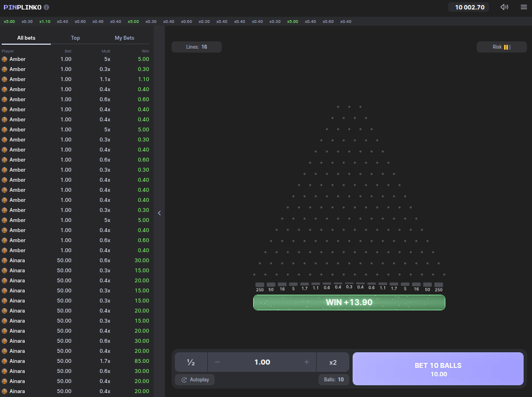Collapse the bets side panel arrow

click(159, 213)
